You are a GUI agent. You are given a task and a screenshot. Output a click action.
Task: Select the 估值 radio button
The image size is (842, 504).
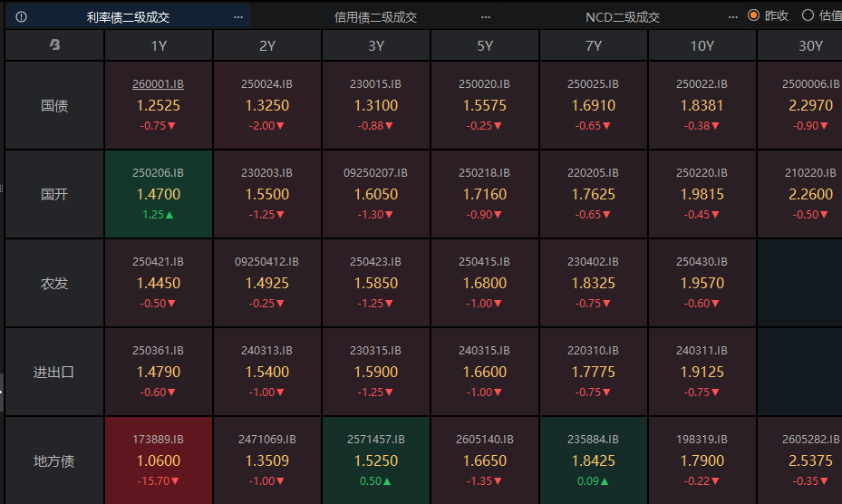coord(808,15)
